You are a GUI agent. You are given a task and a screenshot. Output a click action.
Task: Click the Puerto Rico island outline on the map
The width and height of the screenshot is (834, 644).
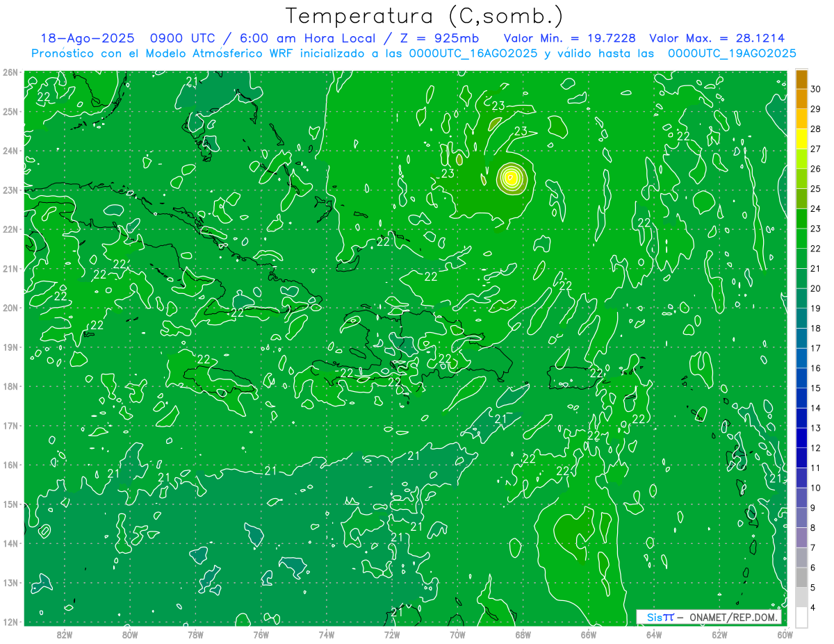[x=575, y=377]
